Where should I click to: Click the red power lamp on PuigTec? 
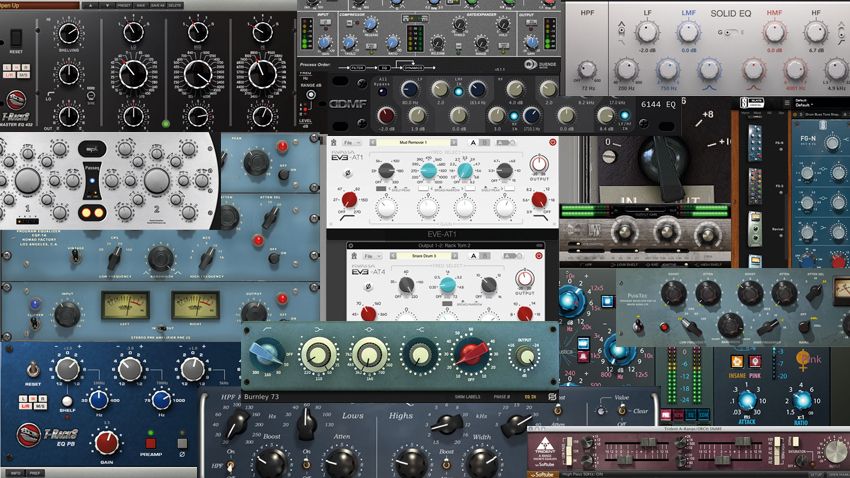pos(664,327)
